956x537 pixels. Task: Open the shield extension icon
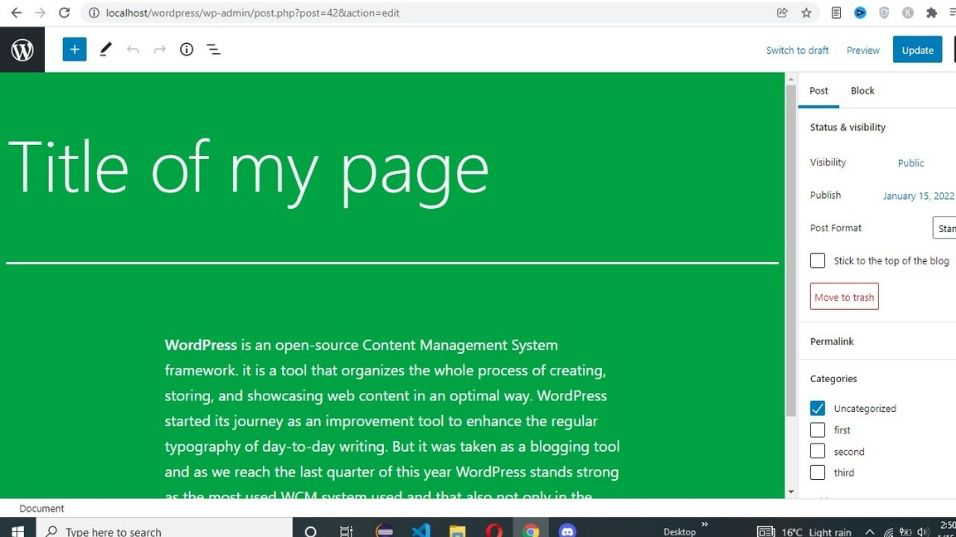(884, 13)
